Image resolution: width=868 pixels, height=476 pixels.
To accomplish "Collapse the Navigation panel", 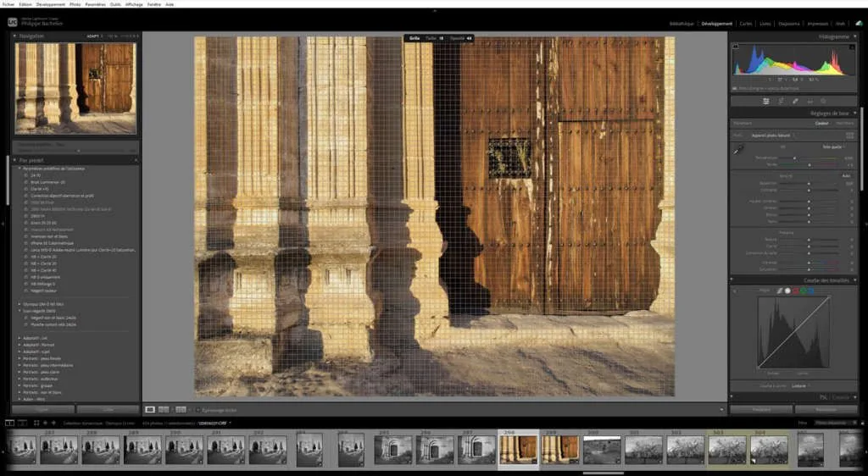I will click(14, 36).
